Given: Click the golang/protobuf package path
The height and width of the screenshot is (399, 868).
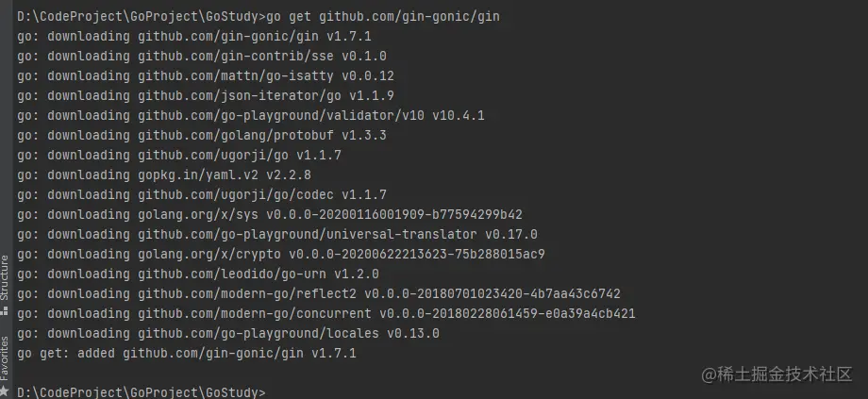Looking at the screenshot, I should [x=236, y=136].
